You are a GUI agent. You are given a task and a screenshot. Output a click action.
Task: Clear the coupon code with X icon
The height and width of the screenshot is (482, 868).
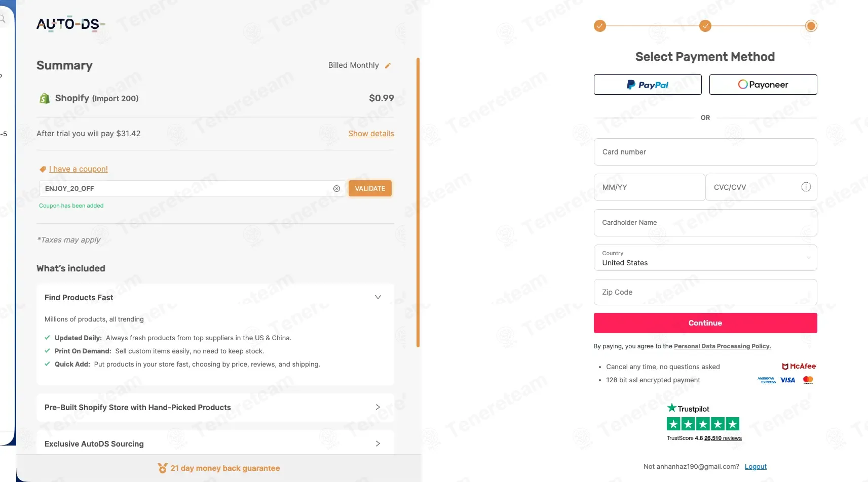click(336, 188)
